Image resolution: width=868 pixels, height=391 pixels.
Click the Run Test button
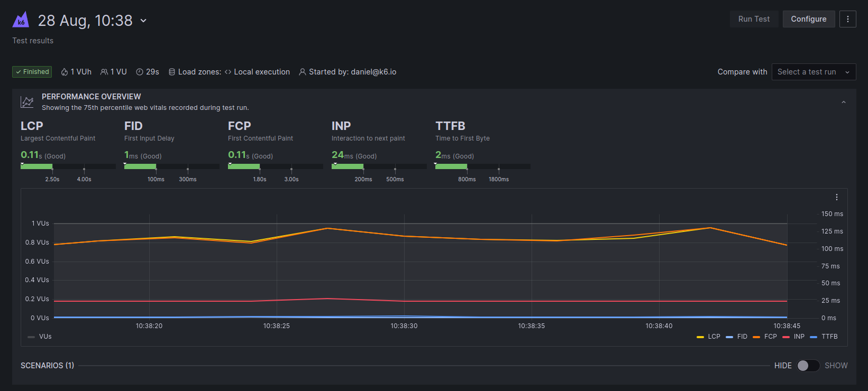(754, 19)
